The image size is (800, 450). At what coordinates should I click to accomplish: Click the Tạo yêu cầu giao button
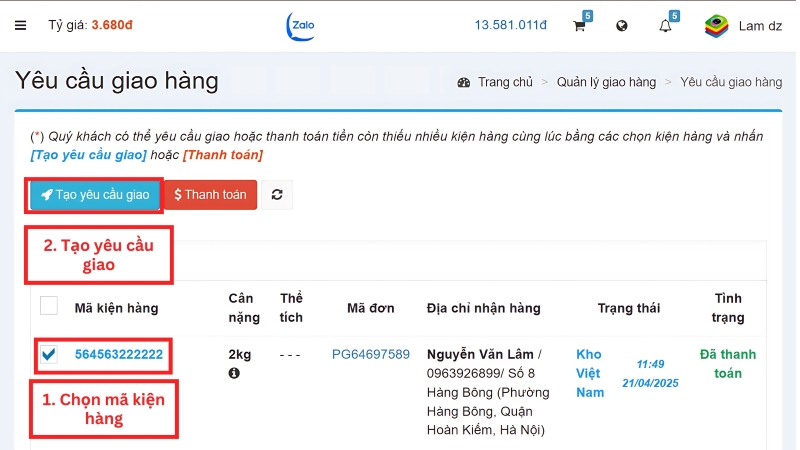95,195
